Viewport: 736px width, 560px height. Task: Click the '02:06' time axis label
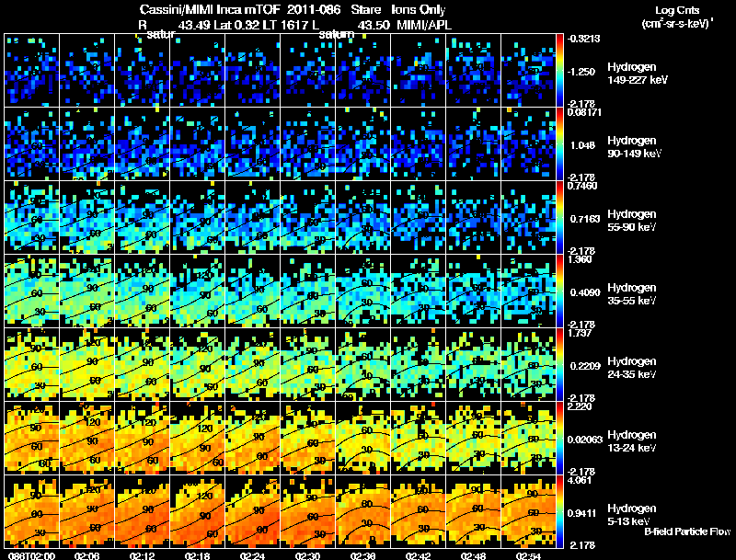pos(86,555)
